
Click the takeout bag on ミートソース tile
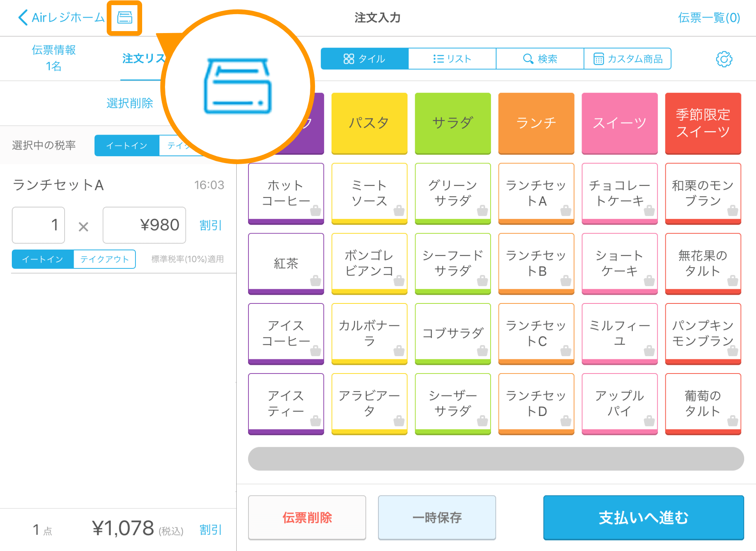399,211
